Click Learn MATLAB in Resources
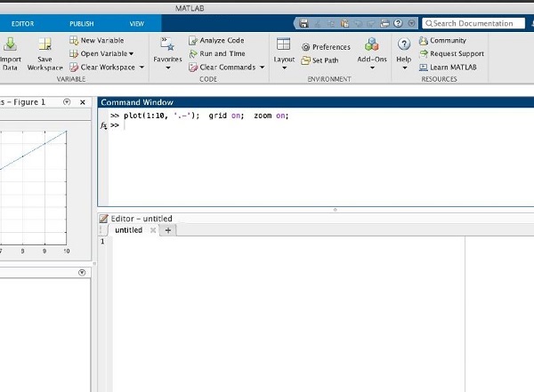Screen dimensions: 534x392 450,67
